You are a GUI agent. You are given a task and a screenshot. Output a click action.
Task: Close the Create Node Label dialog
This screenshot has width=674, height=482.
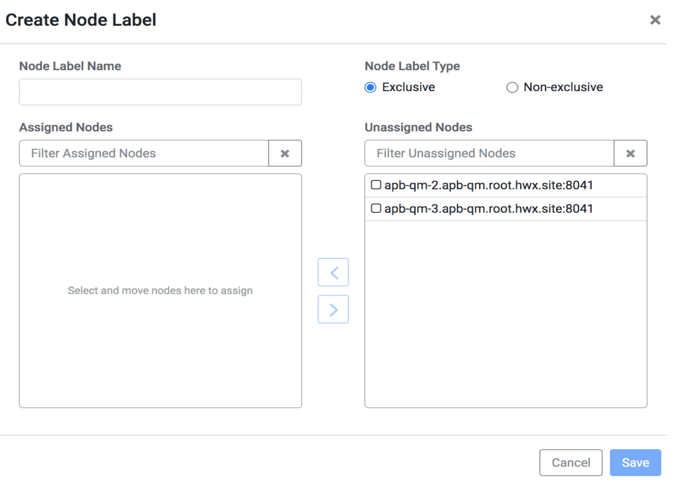pyautogui.click(x=655, y=20)
